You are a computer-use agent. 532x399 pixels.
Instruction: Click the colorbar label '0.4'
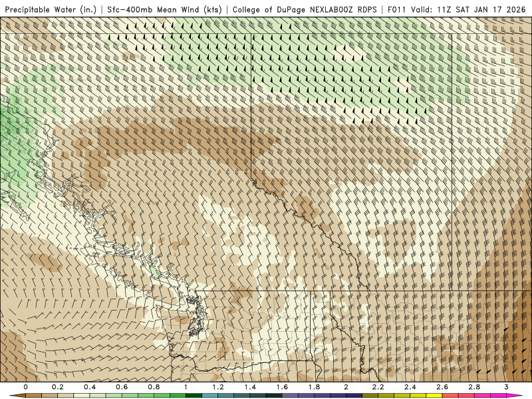(x=90, y=387)
